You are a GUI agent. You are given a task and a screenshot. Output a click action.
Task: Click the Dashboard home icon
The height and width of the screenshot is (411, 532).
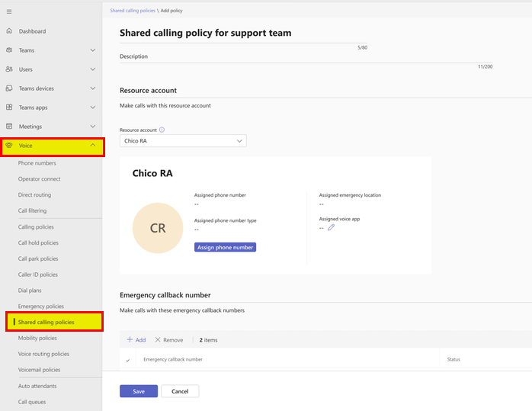9,31
